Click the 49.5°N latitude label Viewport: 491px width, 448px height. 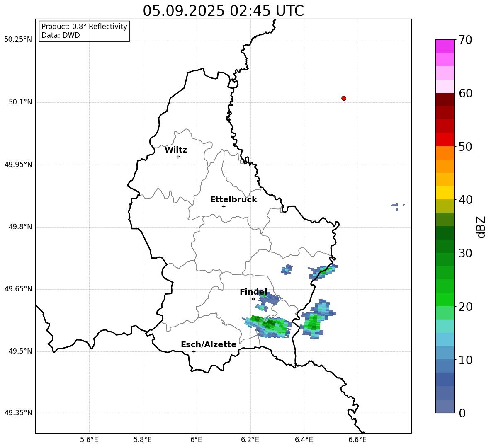20,351
